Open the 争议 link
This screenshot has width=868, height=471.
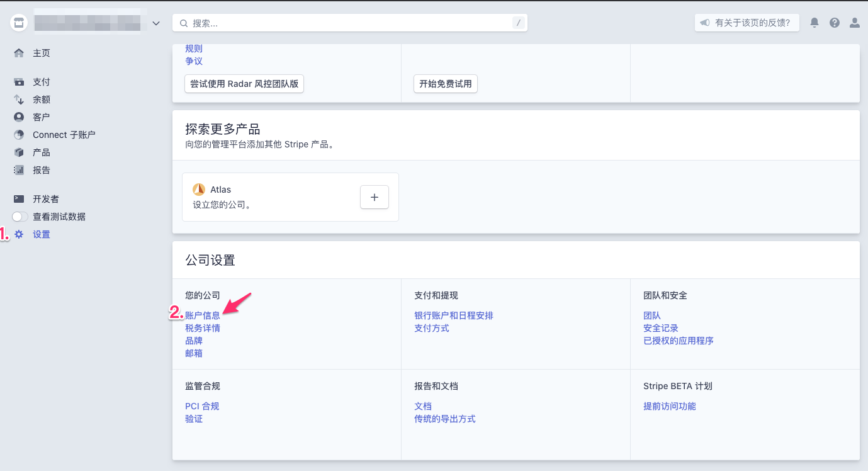[x=194, y=61]
